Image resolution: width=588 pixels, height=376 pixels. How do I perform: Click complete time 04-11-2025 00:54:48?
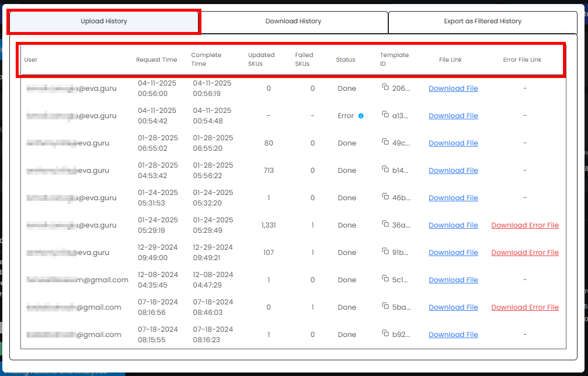212,116
